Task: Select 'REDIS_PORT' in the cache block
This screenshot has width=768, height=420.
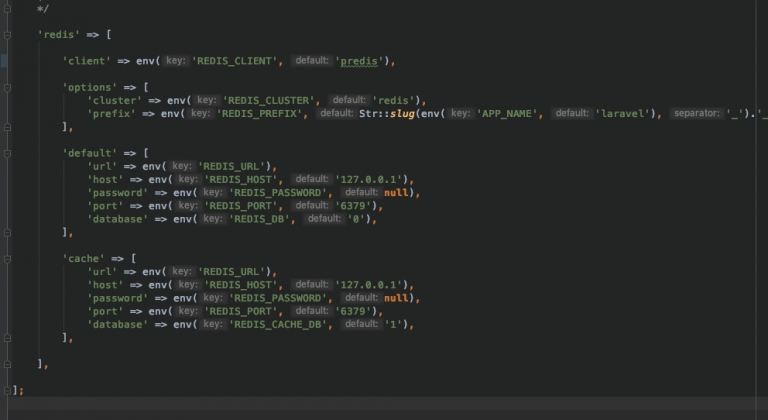Action: pyautogui.click(x=241, y=311)
